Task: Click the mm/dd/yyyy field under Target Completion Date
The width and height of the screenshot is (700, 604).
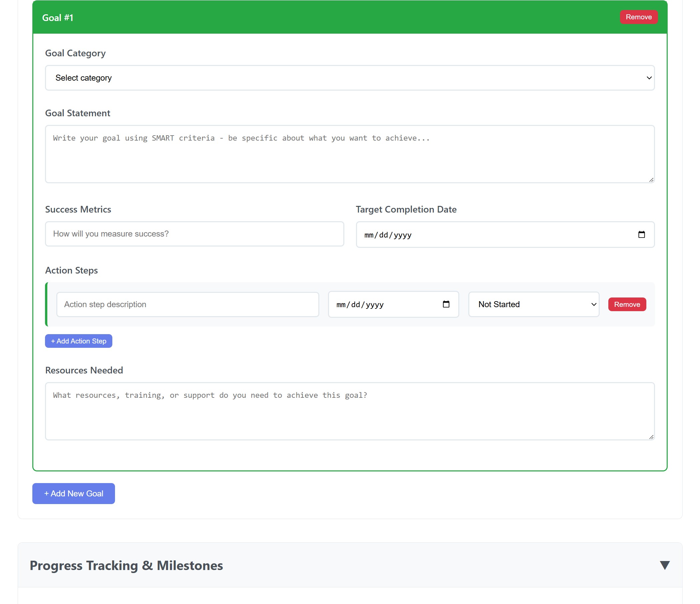Action: [473, 234]
